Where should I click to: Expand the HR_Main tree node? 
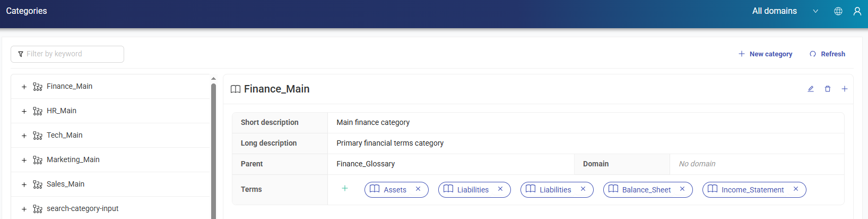pyautogui.click(x=24, y=111)
